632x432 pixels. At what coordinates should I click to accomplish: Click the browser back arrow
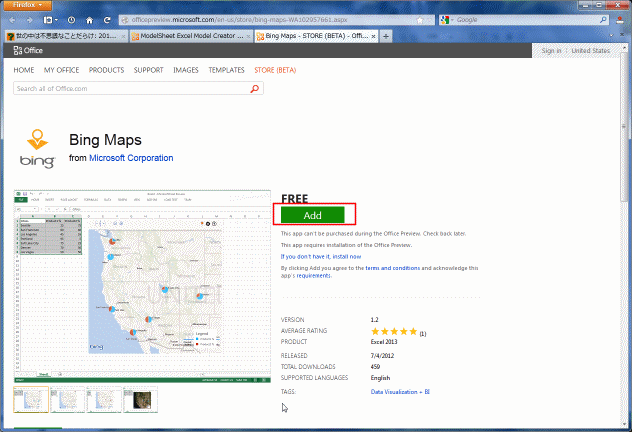point(14,20)
